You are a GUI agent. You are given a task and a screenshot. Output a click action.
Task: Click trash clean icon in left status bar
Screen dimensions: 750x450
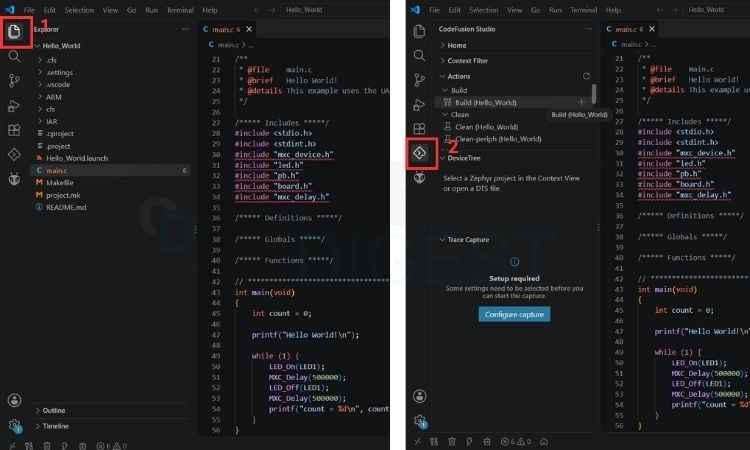(x=46, y=446)
